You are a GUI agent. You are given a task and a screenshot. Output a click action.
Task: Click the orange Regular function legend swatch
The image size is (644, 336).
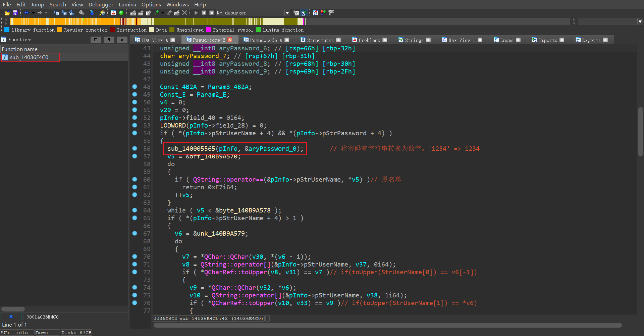point(60,30)
